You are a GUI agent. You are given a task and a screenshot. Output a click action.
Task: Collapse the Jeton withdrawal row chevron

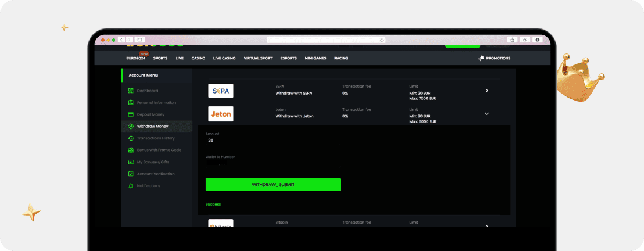coord(486,114)
